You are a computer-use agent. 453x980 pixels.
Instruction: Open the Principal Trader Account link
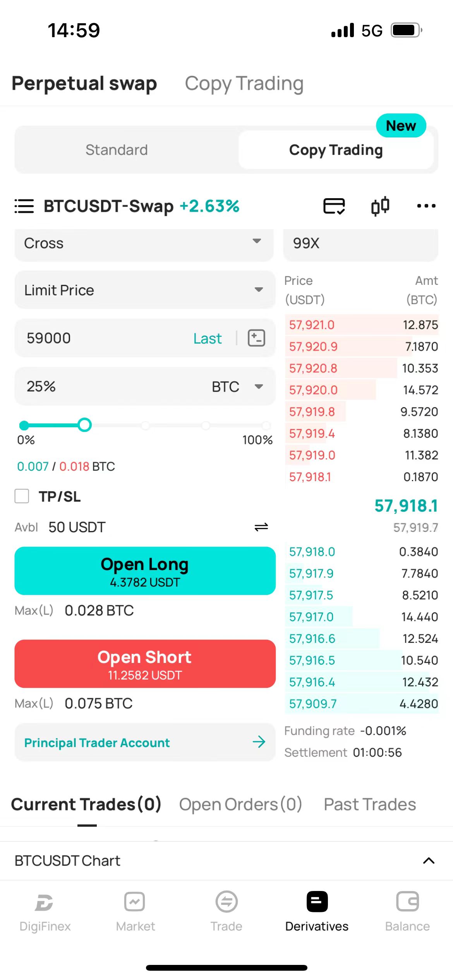pos(144,742)
